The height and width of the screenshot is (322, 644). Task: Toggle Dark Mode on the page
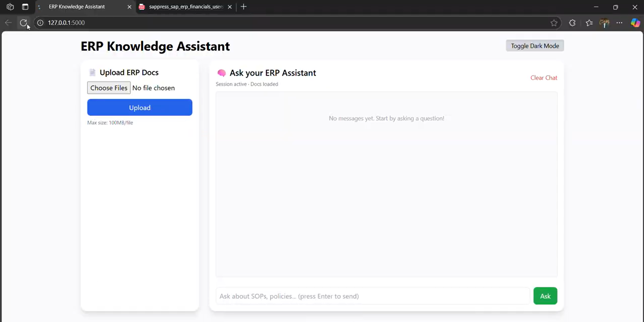[x=535, y=46]
